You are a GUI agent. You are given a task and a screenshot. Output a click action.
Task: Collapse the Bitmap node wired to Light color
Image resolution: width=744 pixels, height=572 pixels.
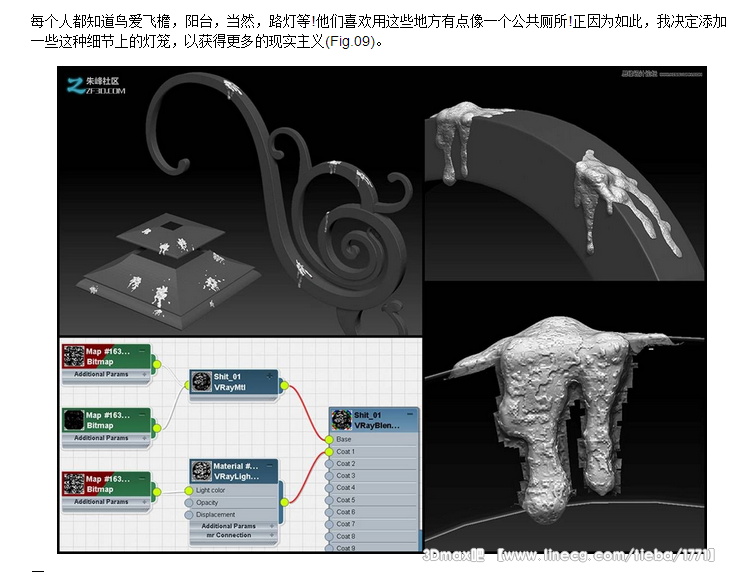[x=142, y=479]
